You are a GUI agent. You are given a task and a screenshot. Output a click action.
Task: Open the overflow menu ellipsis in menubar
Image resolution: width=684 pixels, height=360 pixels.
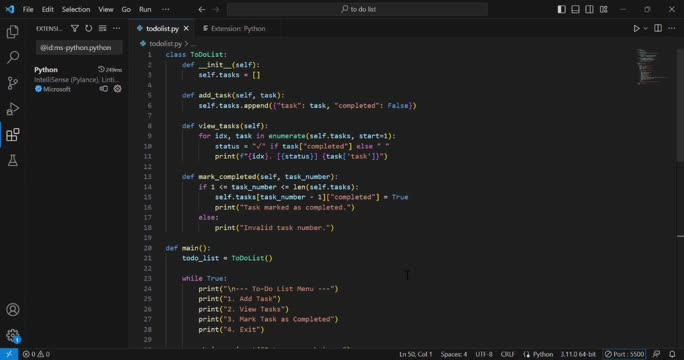pyautogui.click(x=166, y=9)
